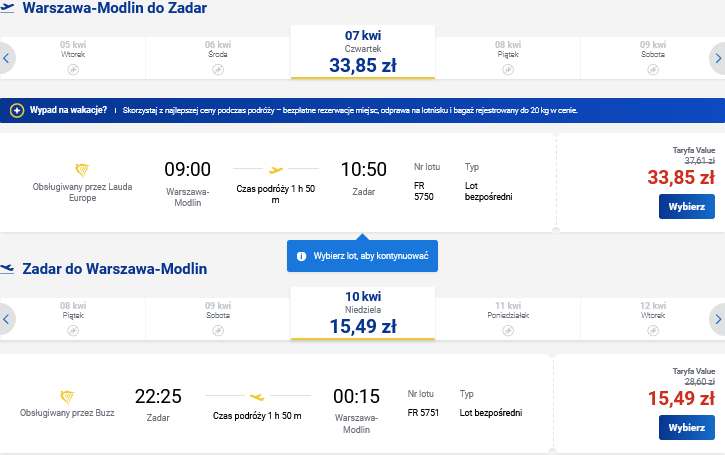Select the 09 kwi Sobota outbound date
Viewport: 725px width, 455px height.
pos(653,58)
